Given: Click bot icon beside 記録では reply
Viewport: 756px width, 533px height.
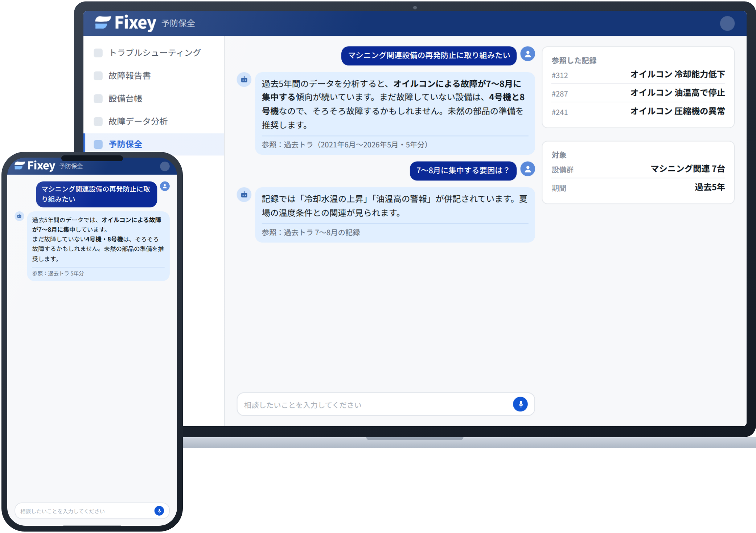Looking at the screenshot, I should click(x=244, y=195).
